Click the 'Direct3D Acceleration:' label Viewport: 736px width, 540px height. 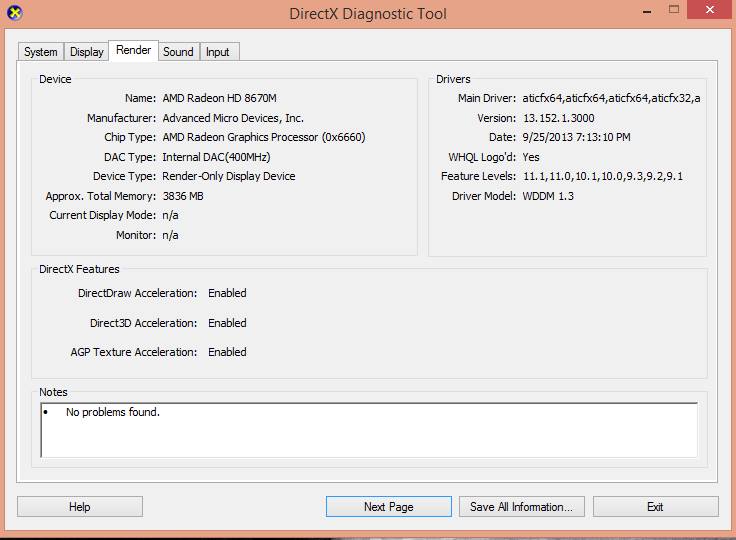click(144, 323)
